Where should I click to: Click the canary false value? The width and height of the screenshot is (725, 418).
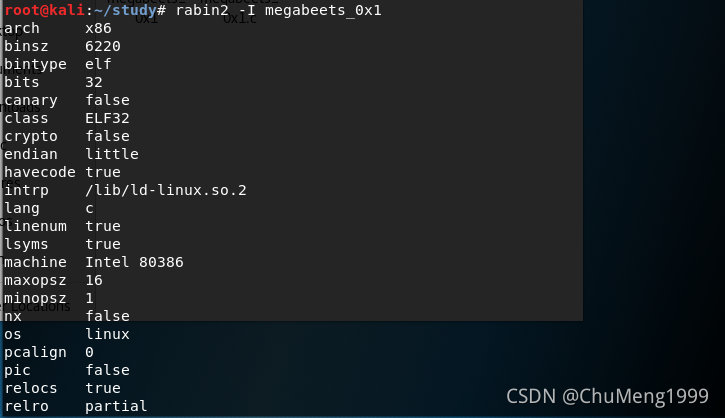(x=107, y=100)
